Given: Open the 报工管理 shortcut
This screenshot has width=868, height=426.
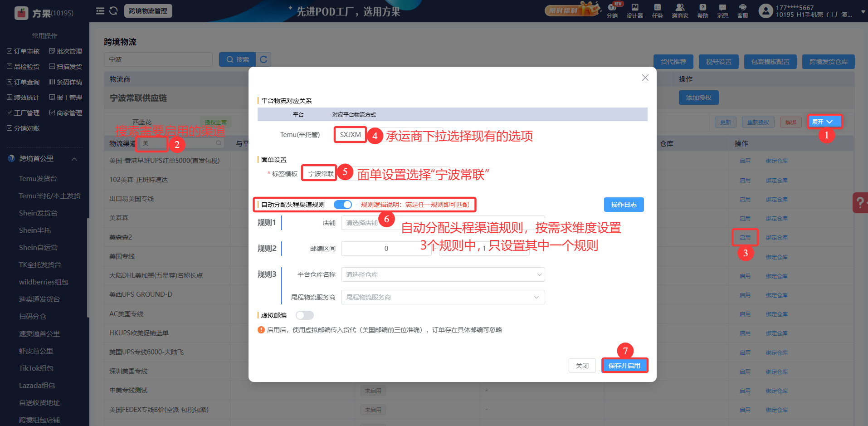Looking at the screenshot, I should 66,98.
